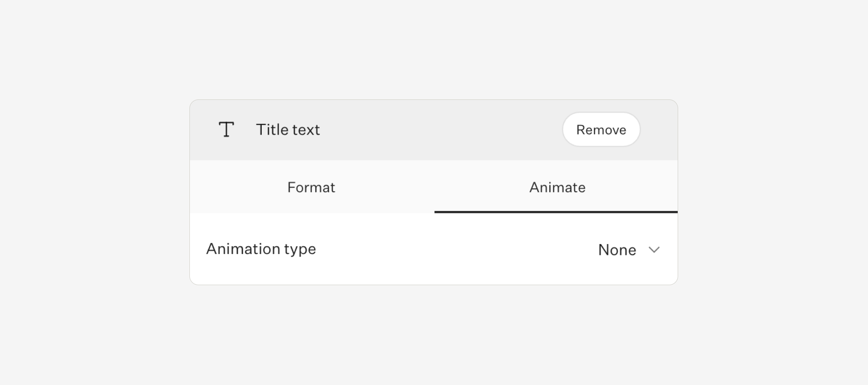
Task: Show Animate settings for the title text
Action: (557, 187)
